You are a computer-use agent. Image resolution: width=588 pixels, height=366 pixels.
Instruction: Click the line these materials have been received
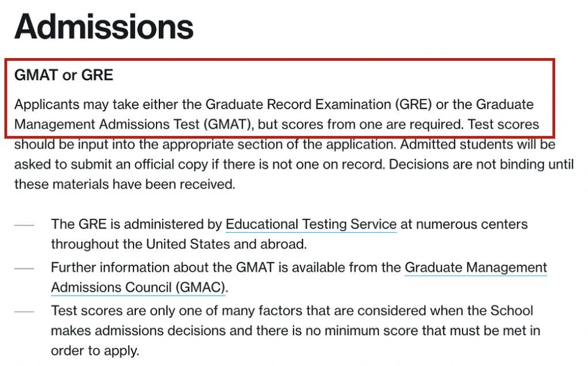coord(124,184)
